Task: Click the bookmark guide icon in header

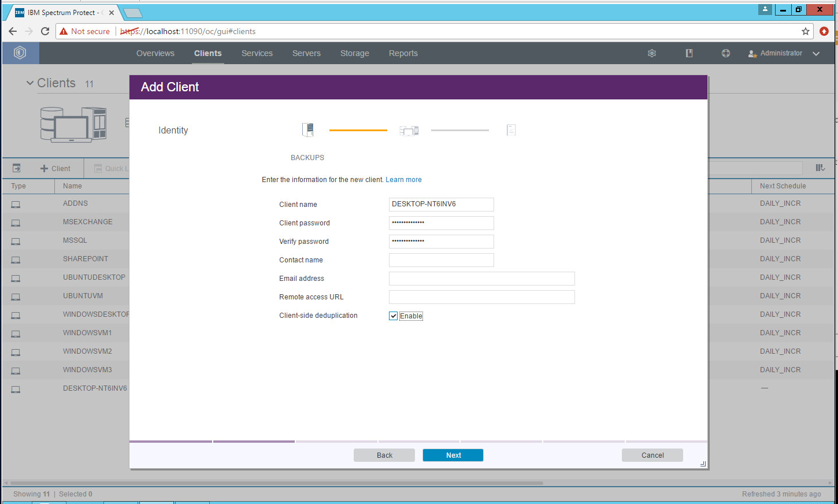Action: click(689, 53)
